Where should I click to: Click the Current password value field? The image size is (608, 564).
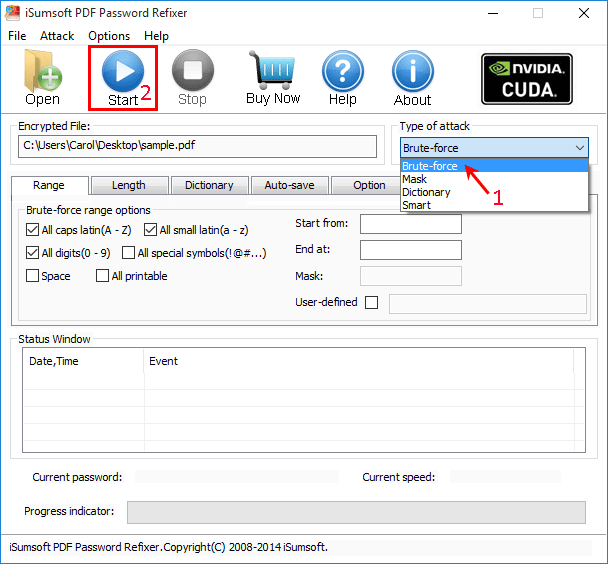(237, 477)
